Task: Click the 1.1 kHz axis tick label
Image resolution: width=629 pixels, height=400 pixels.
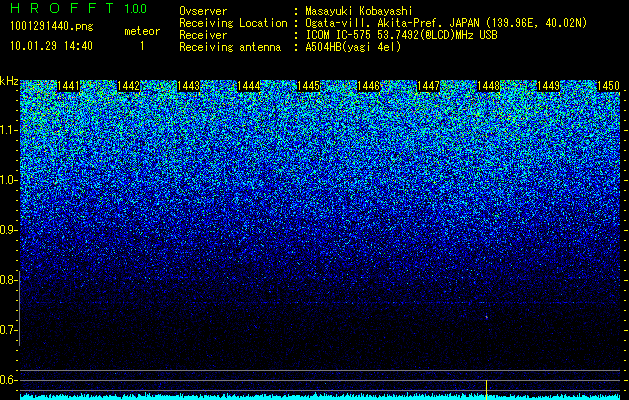Action: (8, 130)
